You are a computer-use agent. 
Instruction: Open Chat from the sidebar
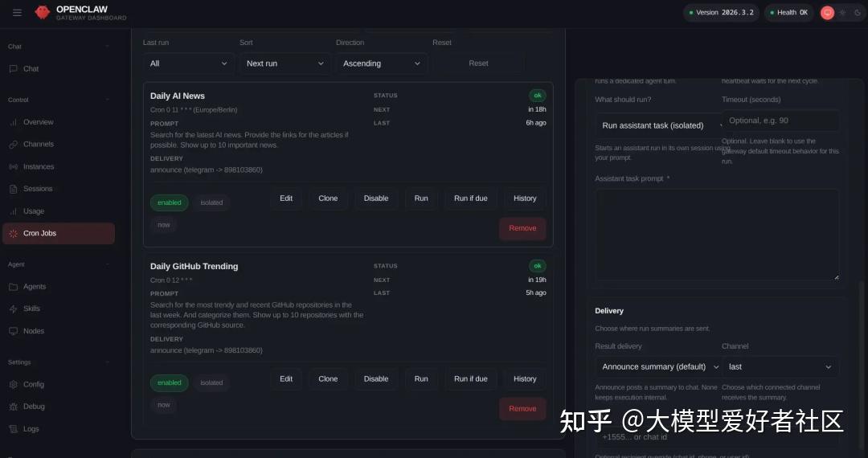pyautogui.click(x=31, y=69)
